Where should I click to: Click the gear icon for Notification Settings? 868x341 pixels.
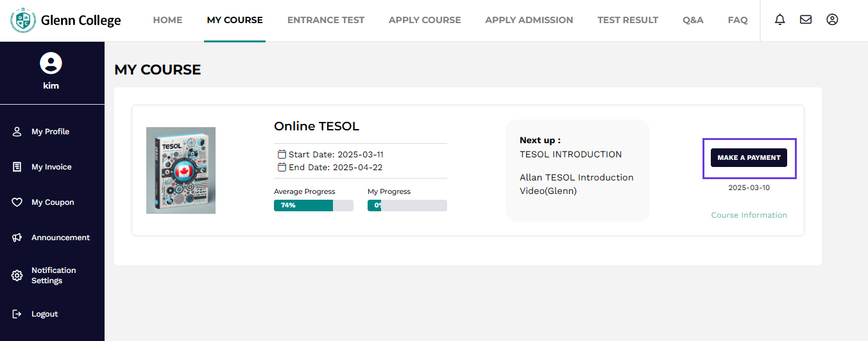(17, 275)
